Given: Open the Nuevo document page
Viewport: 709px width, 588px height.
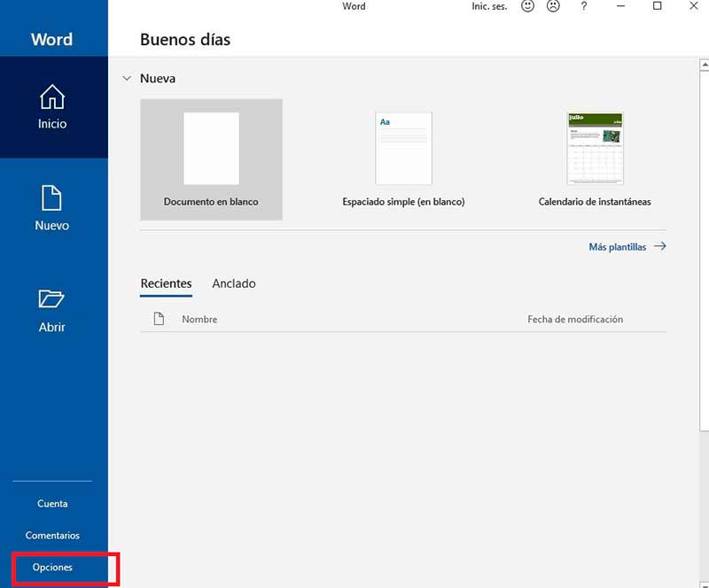Looking at the screenshot, I should [54, 209].
